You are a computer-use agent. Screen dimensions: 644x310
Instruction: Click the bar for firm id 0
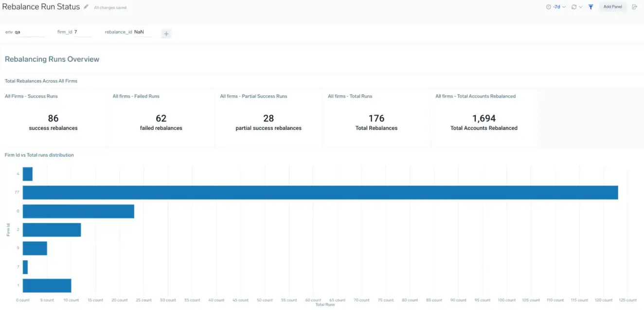[x=78, y=211]
